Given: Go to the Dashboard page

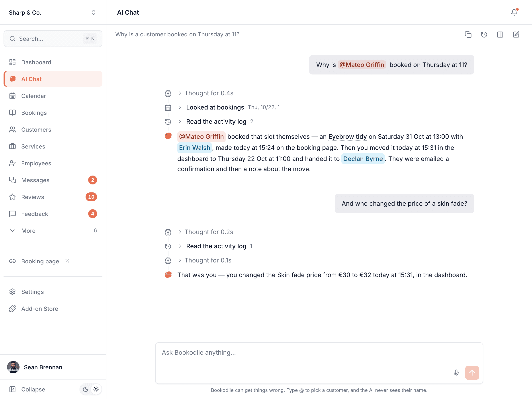Looking at the screenshot, I should [x=53, y=62].
